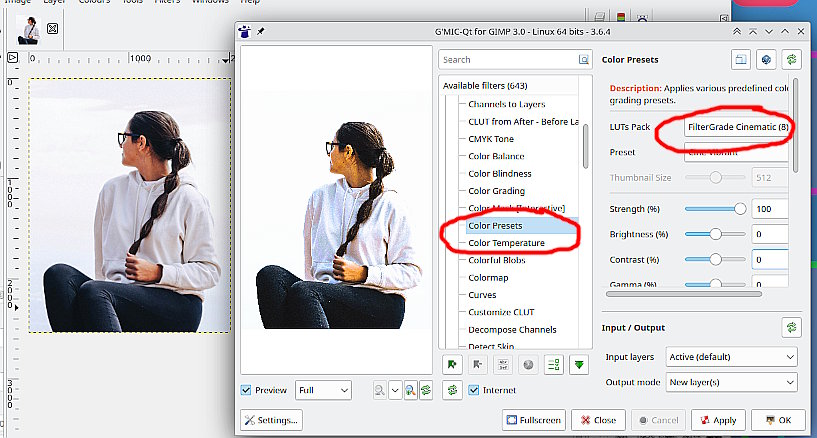This screenshot has height=438, width=817.
Task: Click the green down-arrow icon below the filter list
Action: click(579, 365)
